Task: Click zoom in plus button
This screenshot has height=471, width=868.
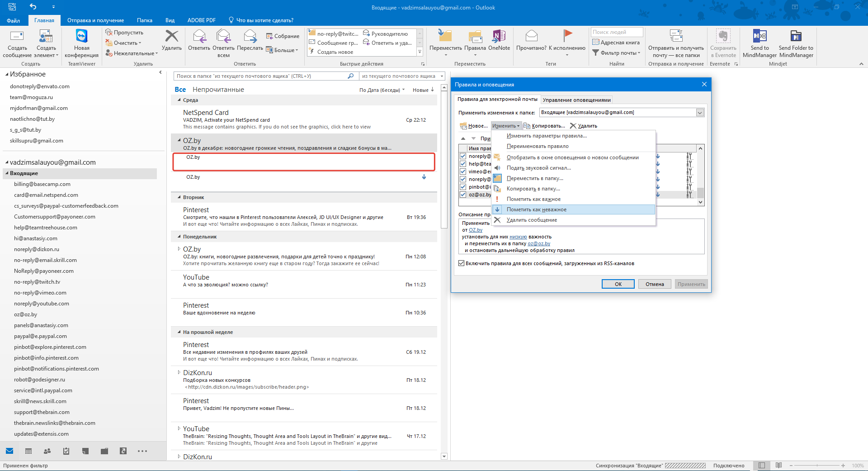Action: click(x=843, y=466)
